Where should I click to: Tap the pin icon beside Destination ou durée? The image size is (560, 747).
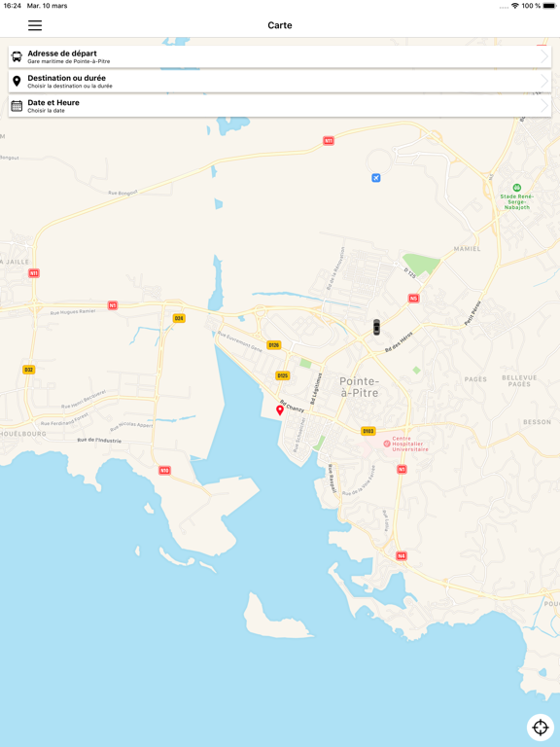(x=17, y=81)
